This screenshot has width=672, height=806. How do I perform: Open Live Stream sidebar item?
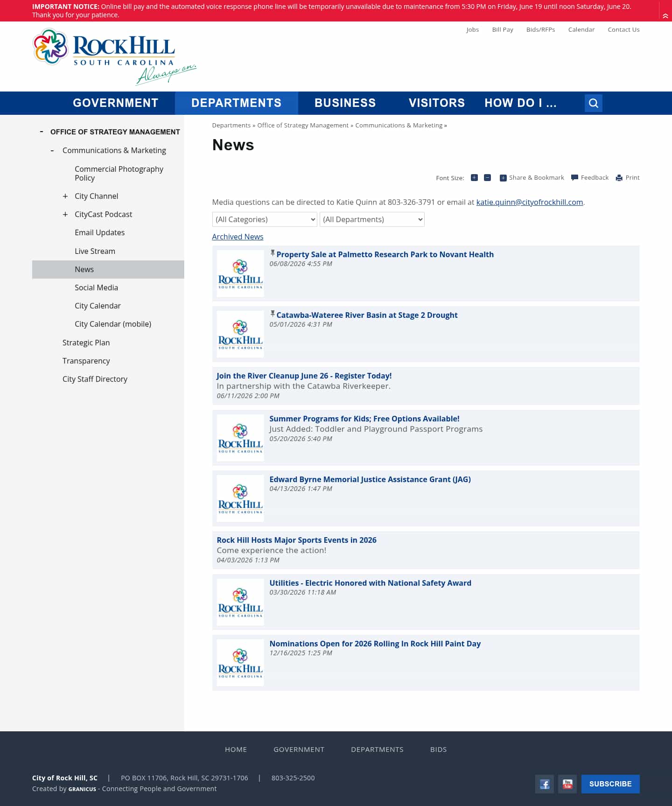(95, 251)
